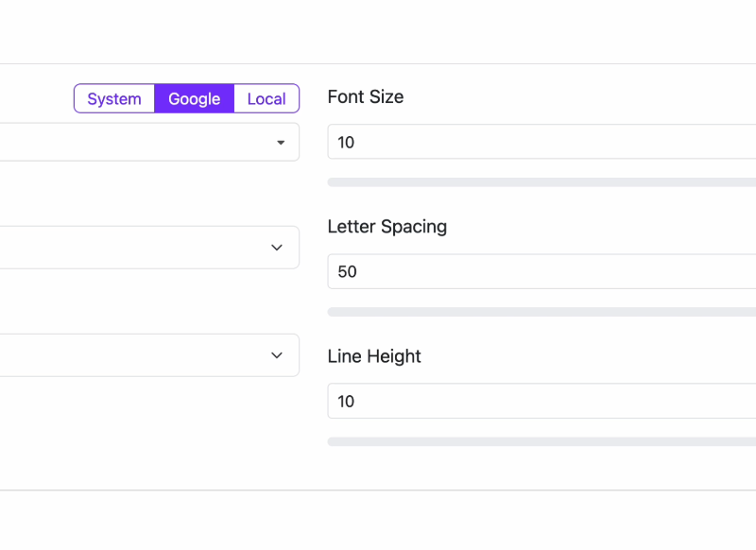
Task: Focus the Line Height input field
Action: [541, 401]
